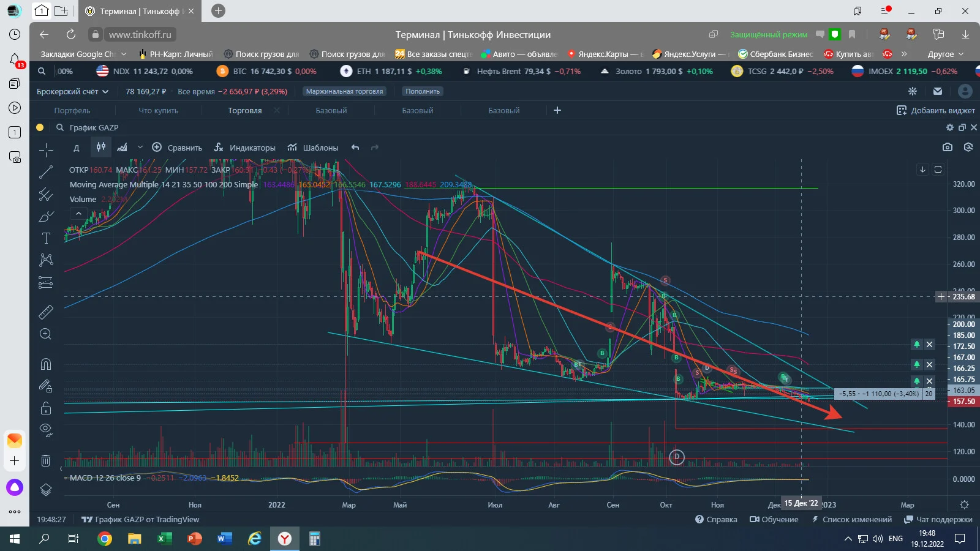This screenshot has width=980, height=551.
Task: Toggle magnet mode for drawings
Action: click(x=46, y=364)
